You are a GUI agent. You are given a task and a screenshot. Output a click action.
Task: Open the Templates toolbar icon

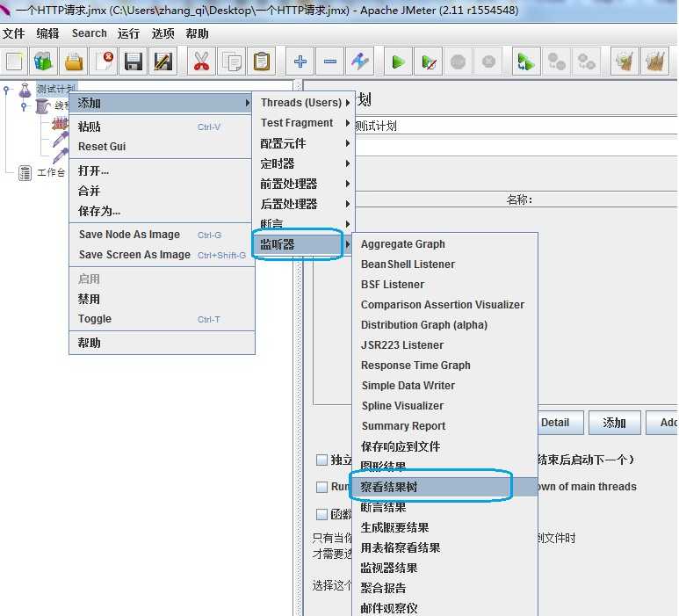click(x=43, y=62)
